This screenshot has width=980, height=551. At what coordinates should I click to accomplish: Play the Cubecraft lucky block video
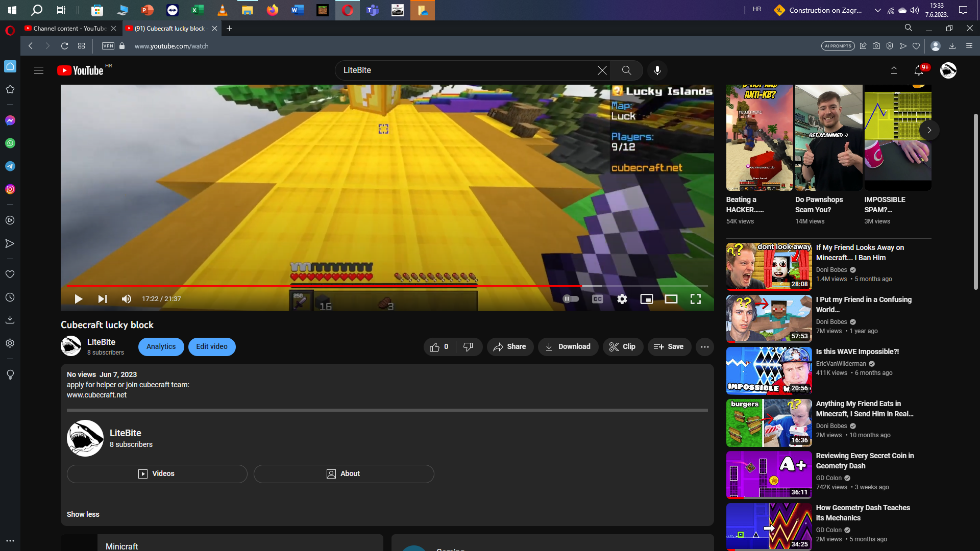pos(78,299)
